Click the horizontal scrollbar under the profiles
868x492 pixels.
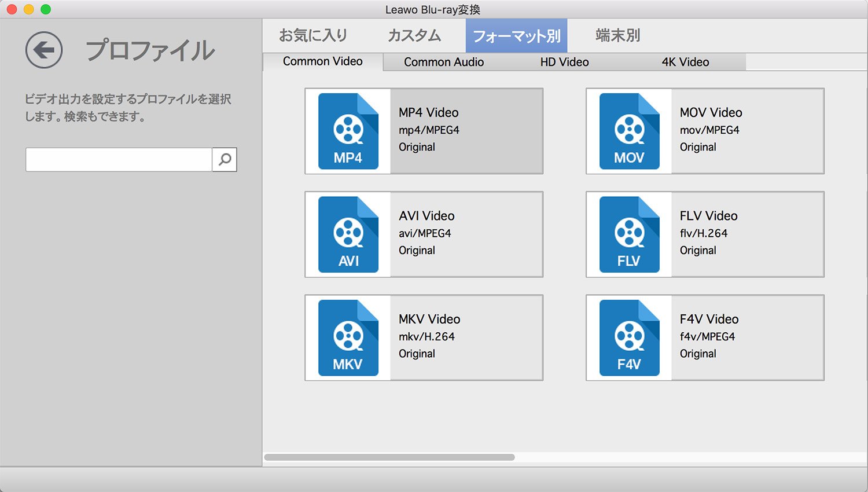(389, 457)
